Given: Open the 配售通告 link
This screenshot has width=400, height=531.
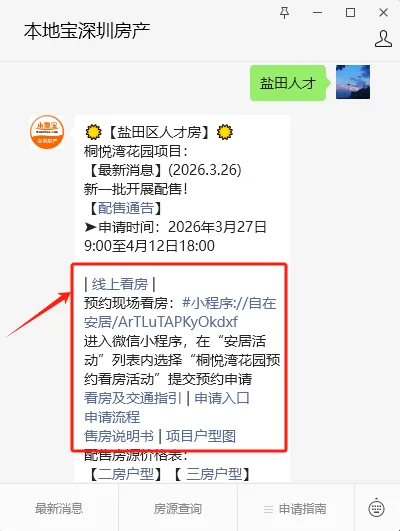Looking at the screenshot, I should (x=126, y=208).
